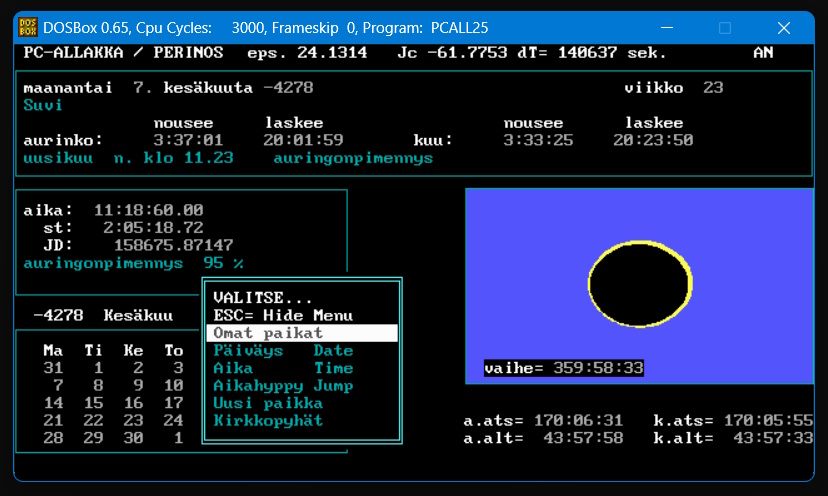Click the eclipsed sun disc image
Screen dimensions: 828x496
click(640, 284)
